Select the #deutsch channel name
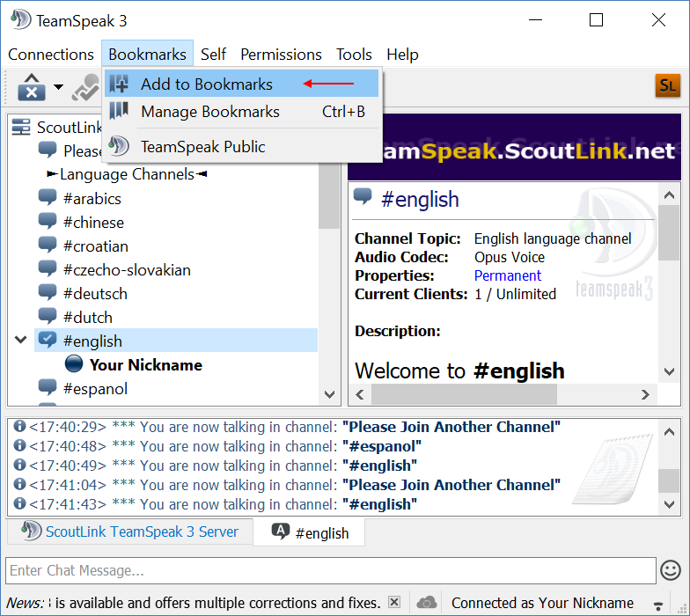This screenshot has height=616, width=690. (x=95, y=294)
